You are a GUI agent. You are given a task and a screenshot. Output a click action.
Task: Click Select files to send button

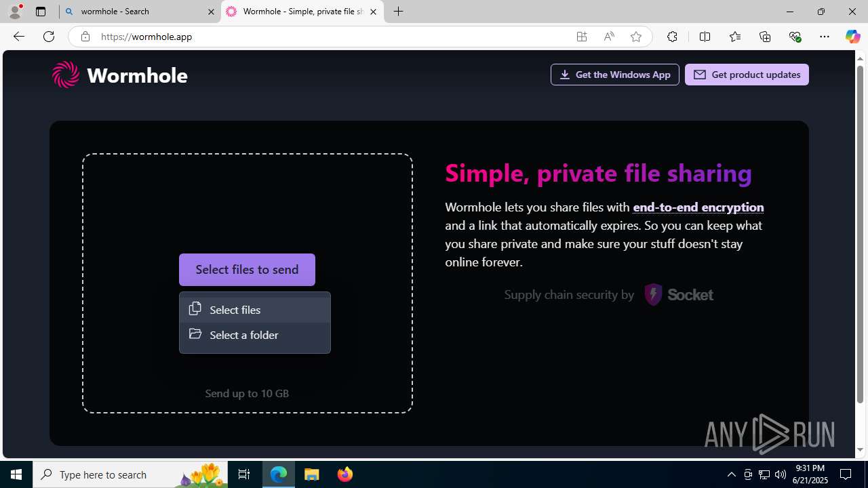(247, 270)
